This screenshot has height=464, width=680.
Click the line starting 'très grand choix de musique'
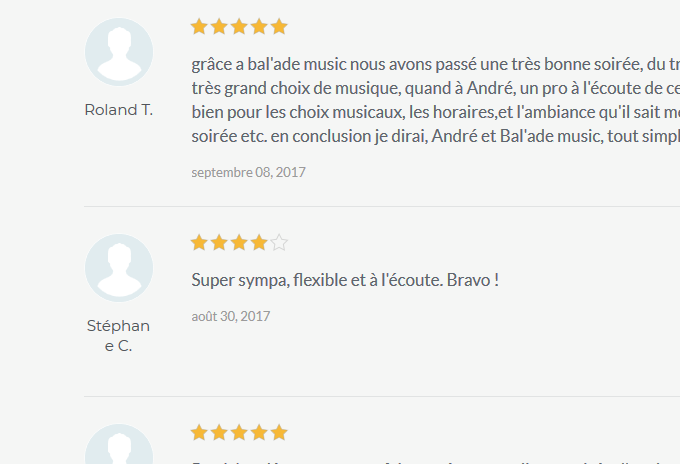pos(435,88)
